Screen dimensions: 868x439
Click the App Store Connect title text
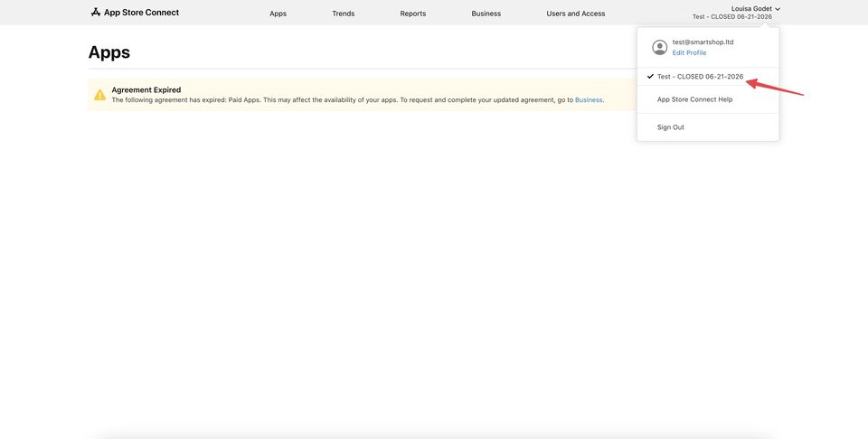tap(141, 12)
